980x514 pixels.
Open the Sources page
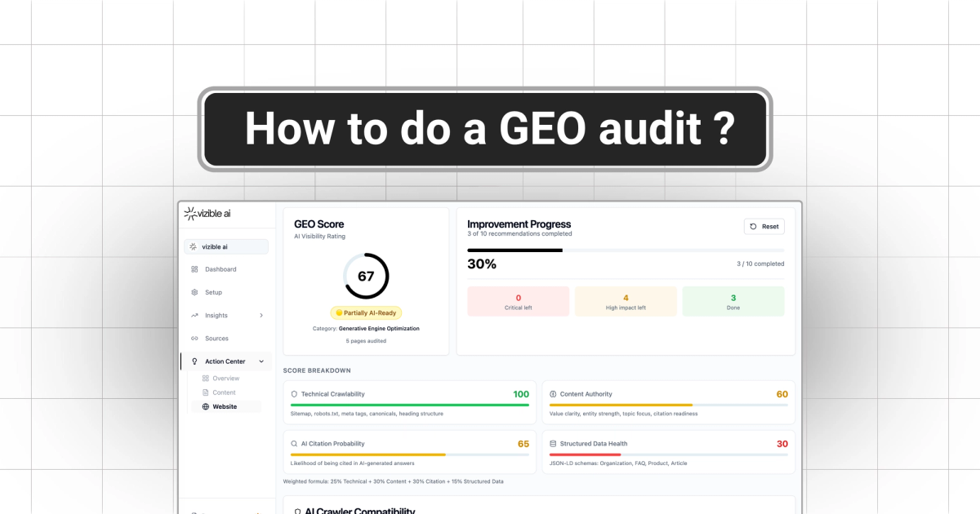click(x=216, y=338)
